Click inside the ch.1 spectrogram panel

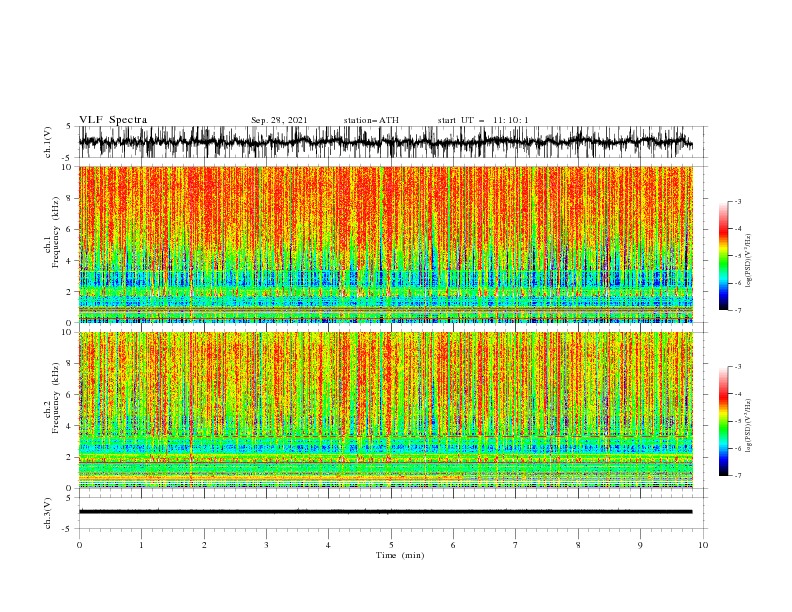386,244
